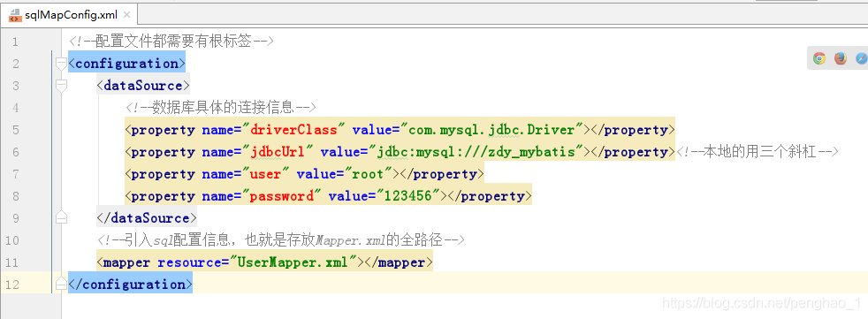Click the XML file icon in the tab

15,15
